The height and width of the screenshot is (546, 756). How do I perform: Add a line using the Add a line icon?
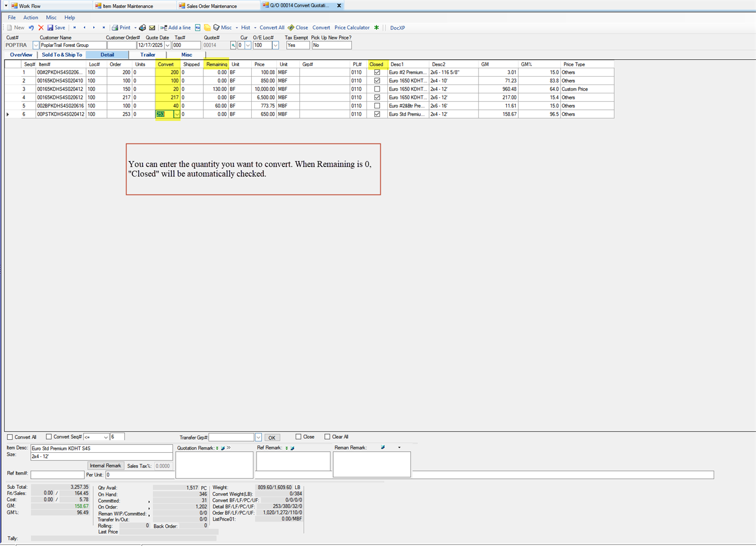coord(165,27)
